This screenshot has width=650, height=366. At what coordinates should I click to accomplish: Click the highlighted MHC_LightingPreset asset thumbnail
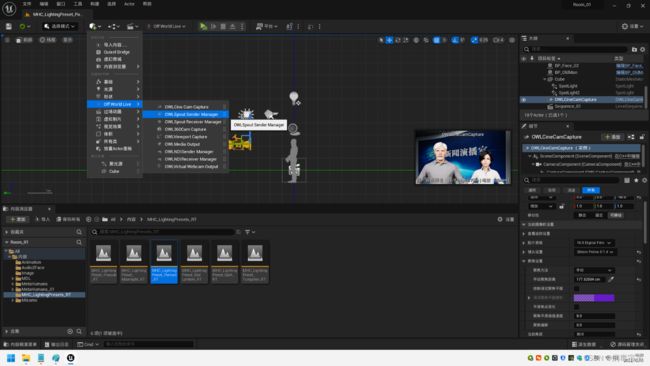pyautogui.click(x=164, y=262)
